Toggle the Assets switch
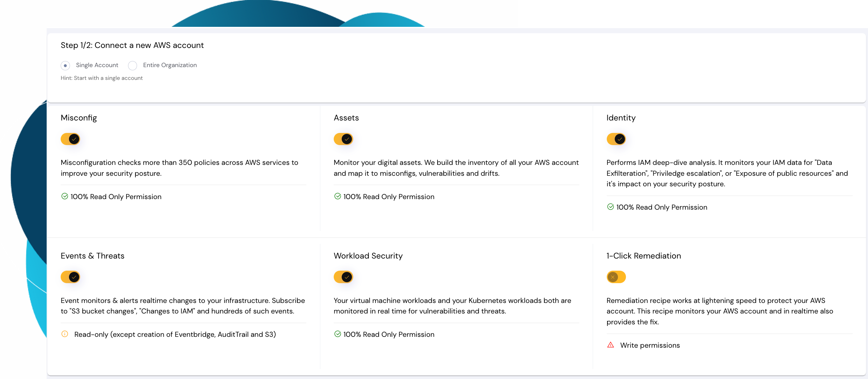The image size is (868, 379). click(343, 139)
